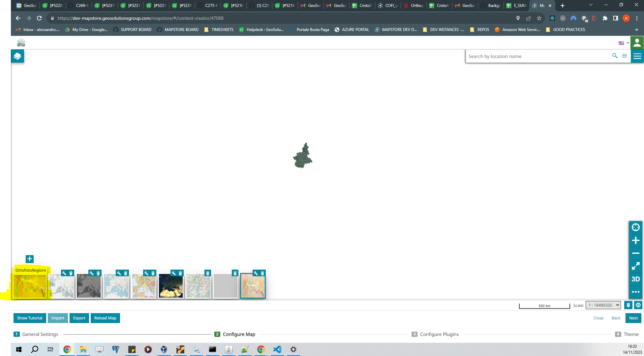Open the layers panel icon top-left
The width and height of the screenshot is (644, 356).
(x=17, y=56)
